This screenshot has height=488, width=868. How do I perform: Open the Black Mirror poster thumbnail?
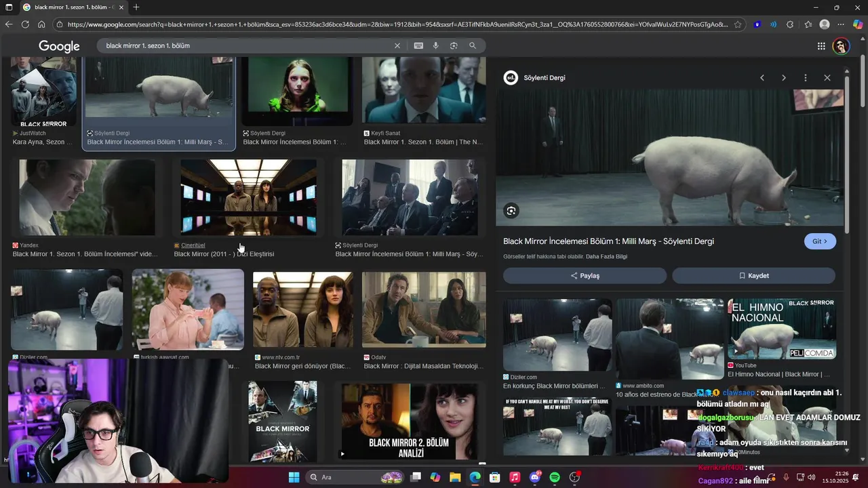282,422
